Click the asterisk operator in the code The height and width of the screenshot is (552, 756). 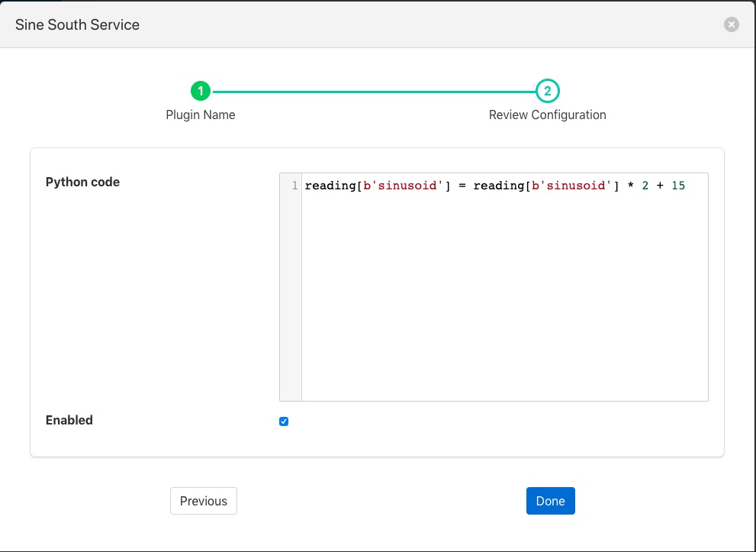pyautogui.click(x=630, y=186)
